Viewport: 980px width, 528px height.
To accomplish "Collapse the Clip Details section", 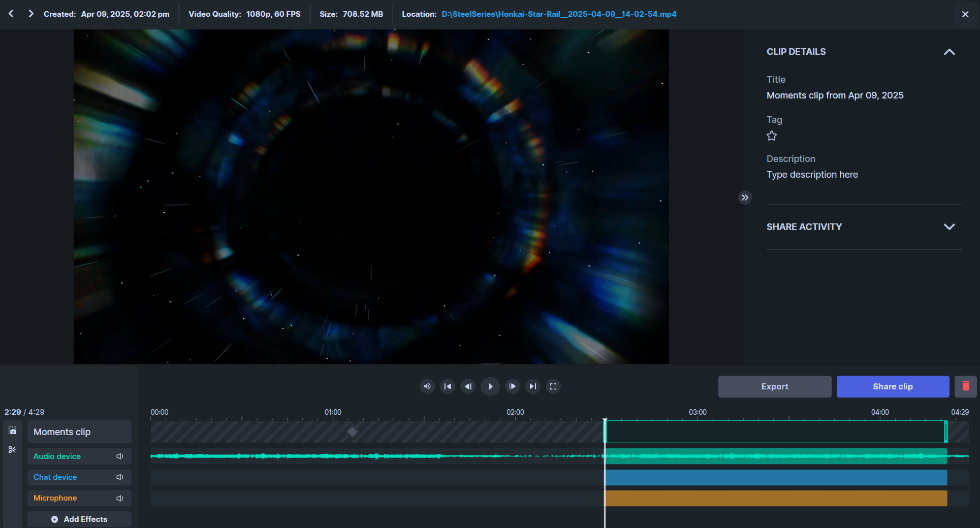I will click(x=949, y=52).
